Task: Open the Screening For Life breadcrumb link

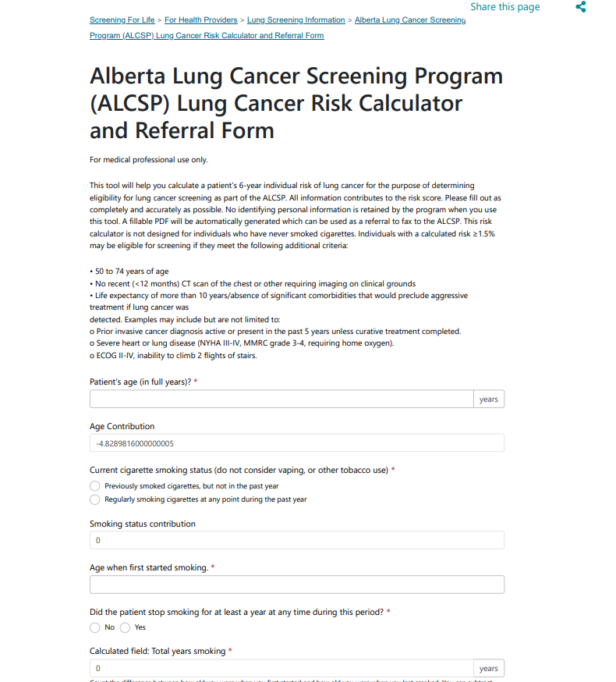Action: pos(122,20)
